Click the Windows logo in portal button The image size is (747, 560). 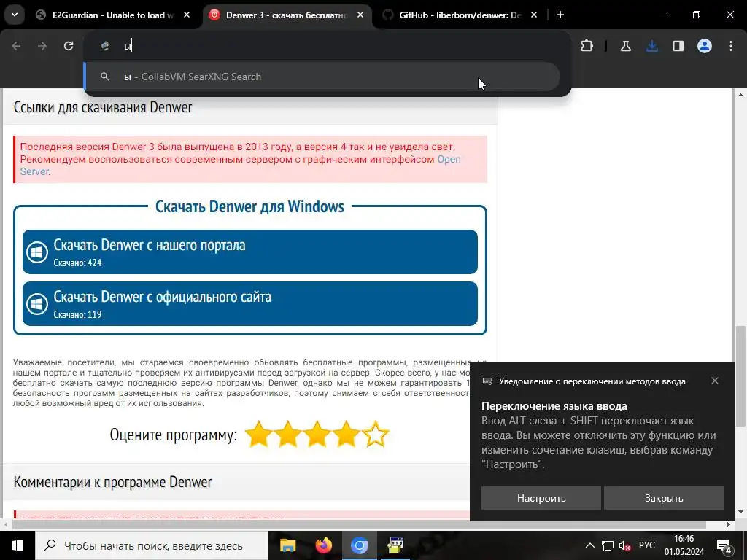[x=37, y=252]
